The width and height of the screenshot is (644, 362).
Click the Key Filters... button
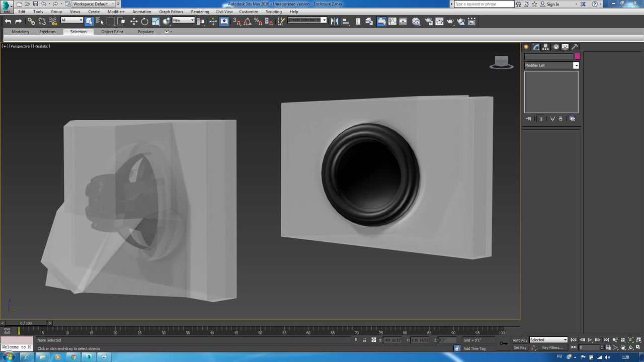coord(552,347)
